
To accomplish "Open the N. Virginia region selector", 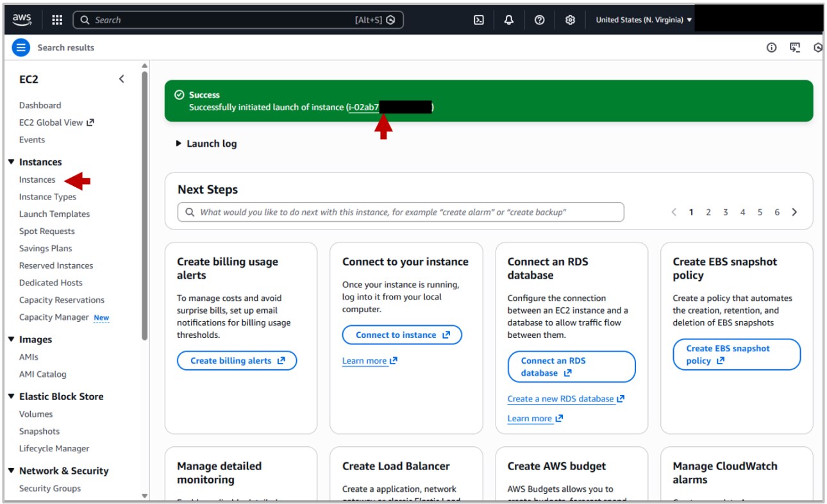I will click(x=641, y=19).
